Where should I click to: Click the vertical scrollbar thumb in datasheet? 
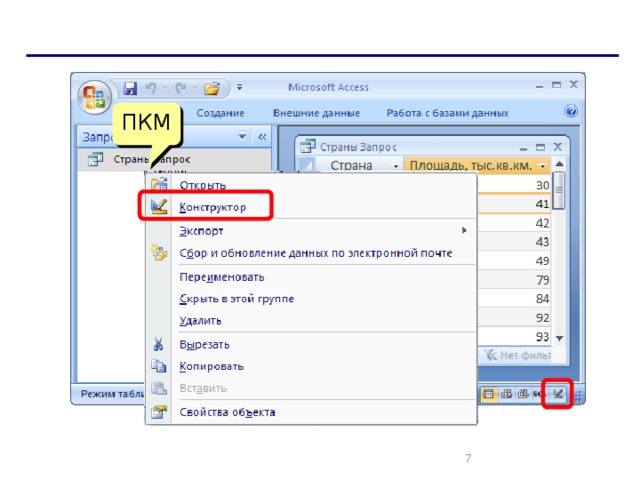coord(560,190)
